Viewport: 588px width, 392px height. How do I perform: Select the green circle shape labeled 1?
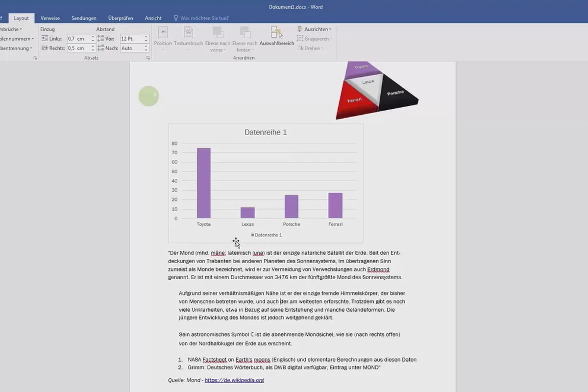[x=148, y=96]
